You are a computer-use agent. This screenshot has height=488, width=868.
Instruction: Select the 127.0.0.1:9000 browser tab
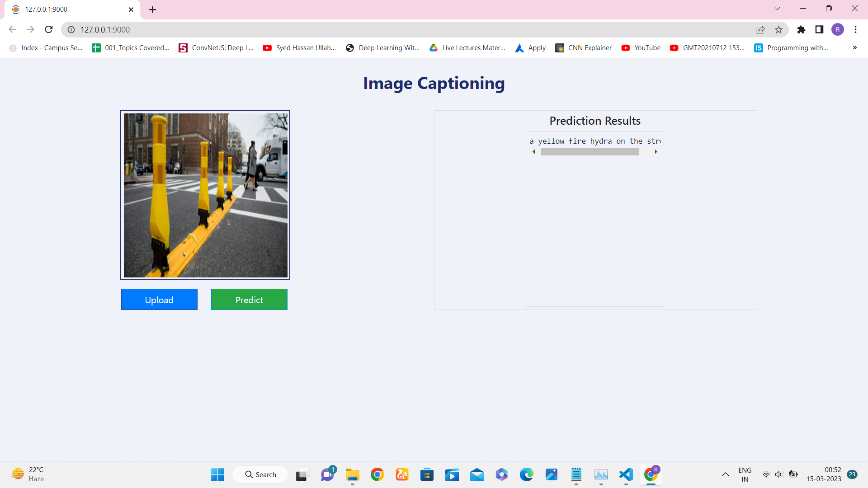(x=68, y=9)
